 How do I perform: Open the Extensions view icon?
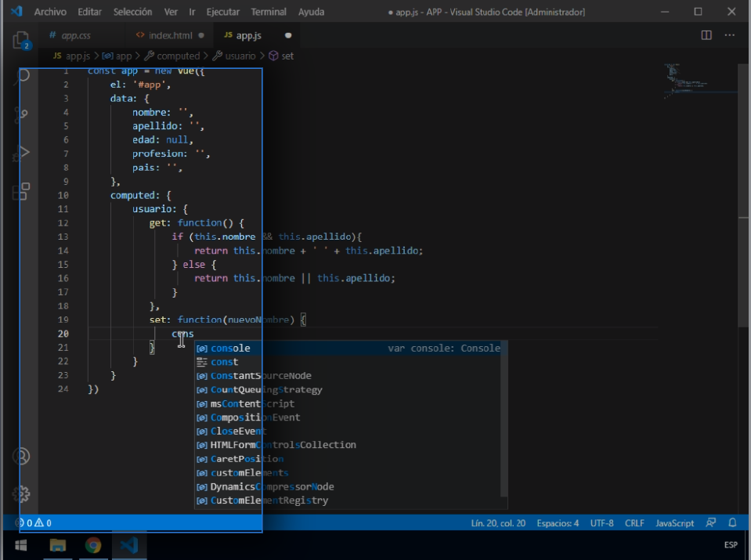click(x=21, y=190)
